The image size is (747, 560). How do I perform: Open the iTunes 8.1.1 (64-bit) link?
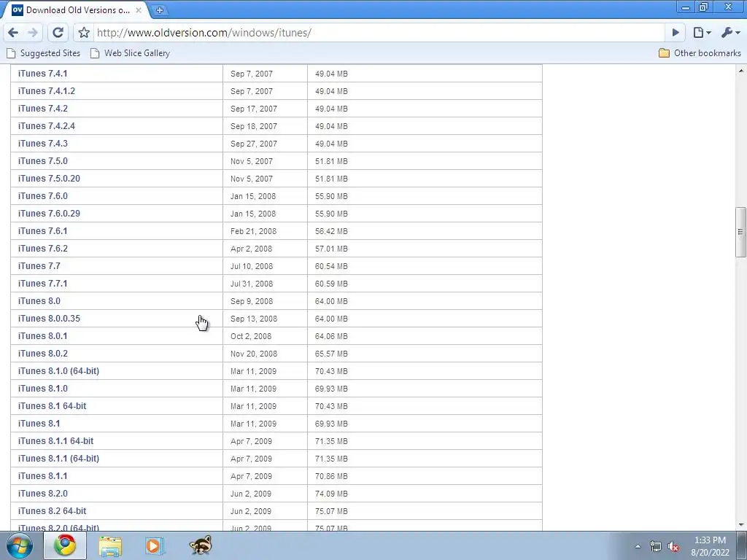58,459
